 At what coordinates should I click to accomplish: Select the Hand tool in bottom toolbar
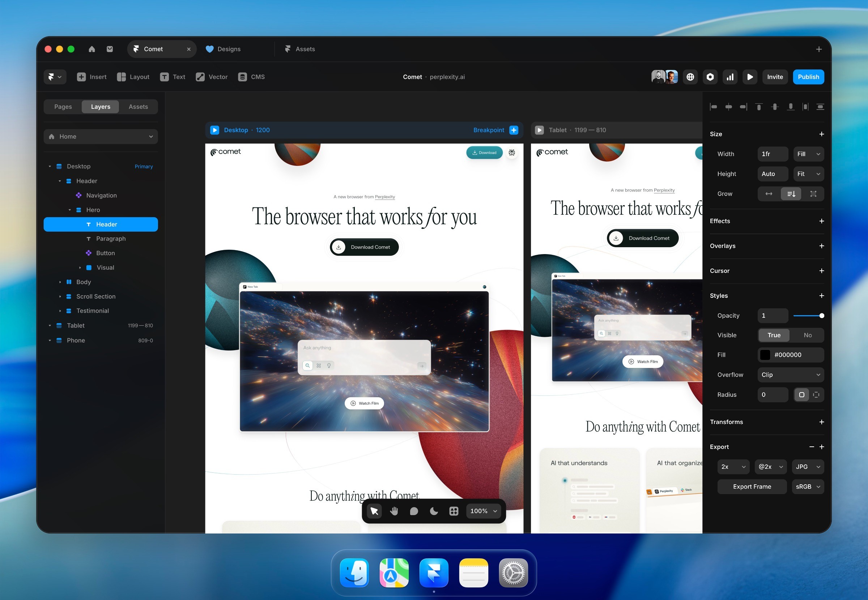pos(394,511)
